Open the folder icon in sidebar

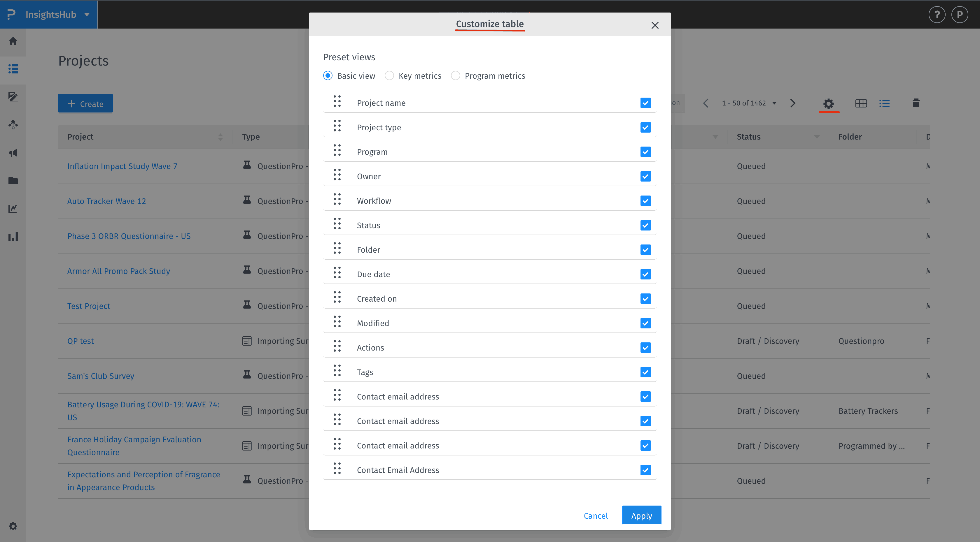13,181
